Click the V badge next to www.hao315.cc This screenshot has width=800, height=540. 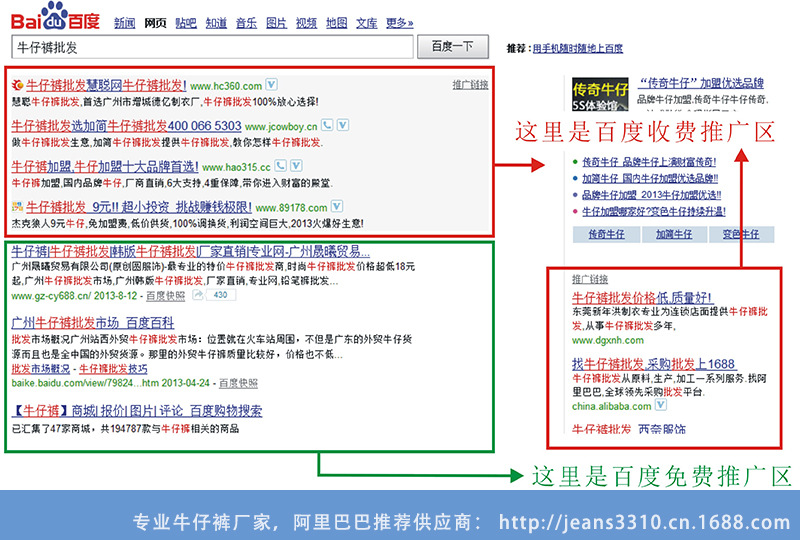pyautogui.click(x=296, y=165)
